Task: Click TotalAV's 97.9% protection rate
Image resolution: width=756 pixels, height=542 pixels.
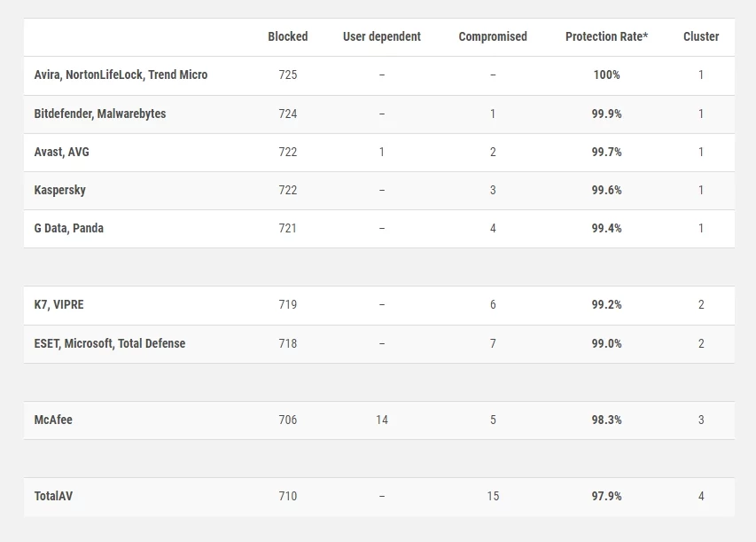Action: (606, 496)
